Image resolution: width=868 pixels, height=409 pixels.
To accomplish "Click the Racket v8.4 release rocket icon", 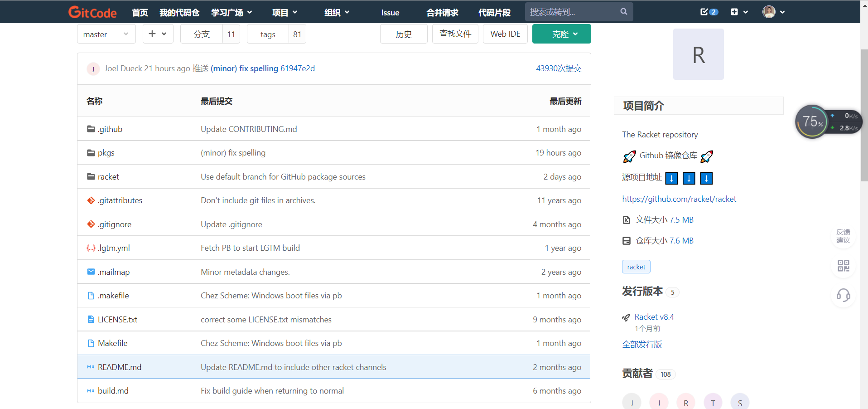I will coord(626,317).
